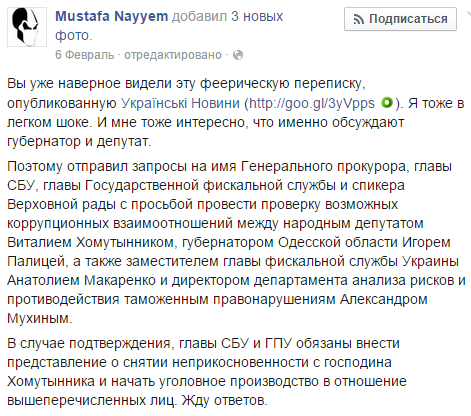Click the name "Мухиным." in the text
Image resolution: width=471 pixels, height=416 pixels.
tap(40, 318)
